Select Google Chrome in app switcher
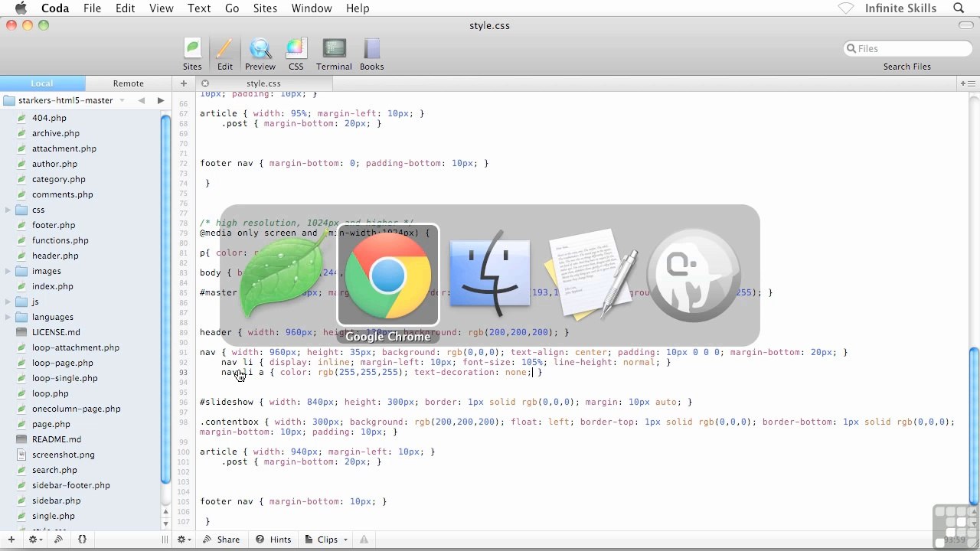Image resolution: width=980 pixels, height=551 pixels. coord(388,275)
